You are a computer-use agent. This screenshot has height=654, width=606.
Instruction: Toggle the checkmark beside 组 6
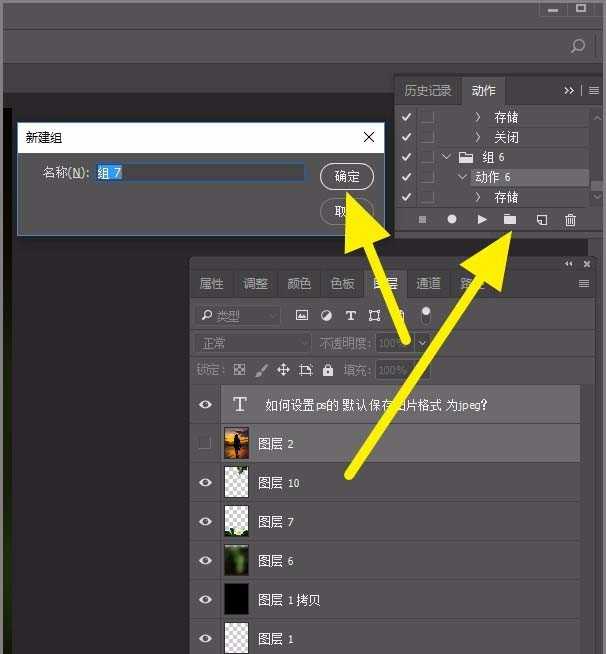point(406,157)
